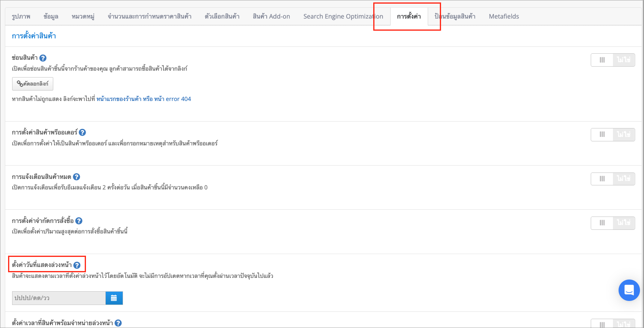This screenshot has width=644, height=328.
Task: Open the รูปภาพ tab
Action: 21,17
